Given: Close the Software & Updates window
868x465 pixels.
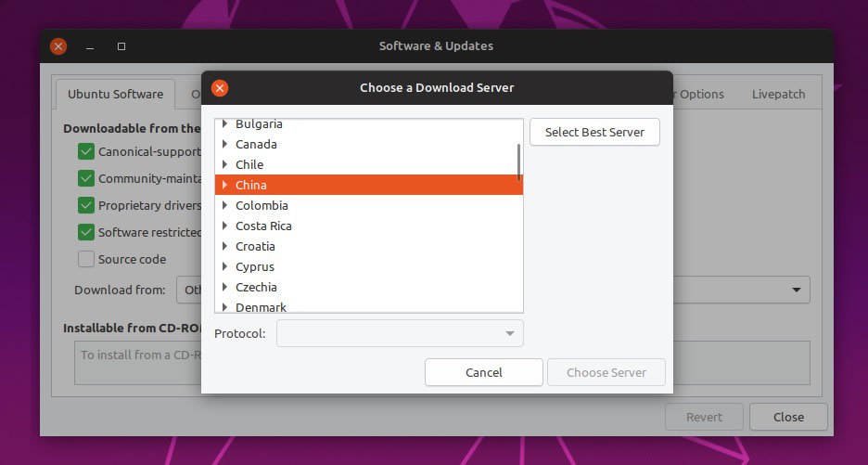Looking at the screenshot, I should point(58,46).
